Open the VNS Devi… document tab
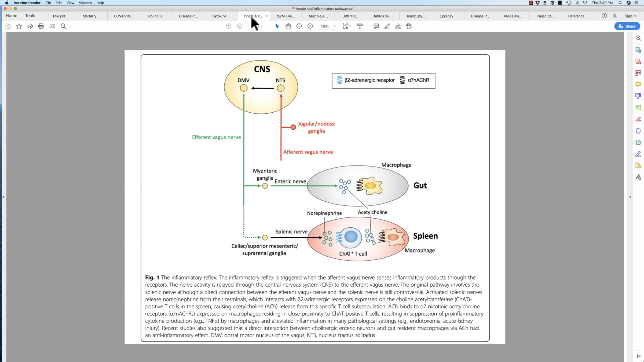The height and width of the screenshot is (362, 644). click(513, 16)
